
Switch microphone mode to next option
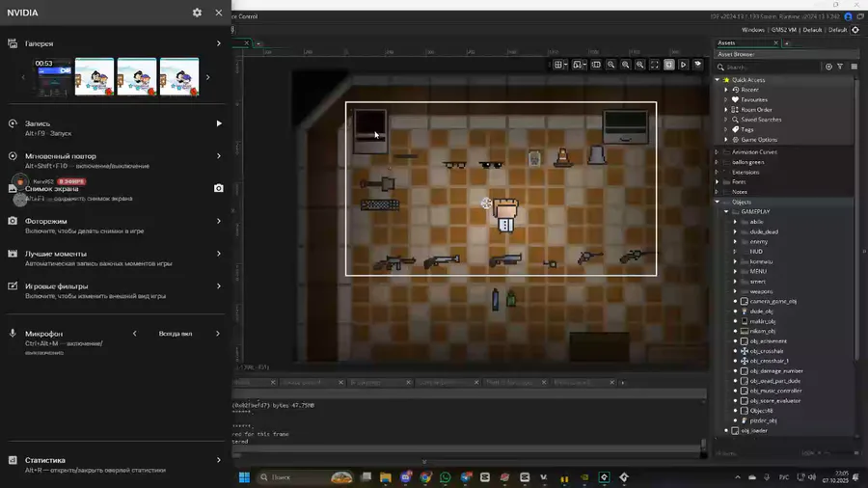tap(218, 334)
